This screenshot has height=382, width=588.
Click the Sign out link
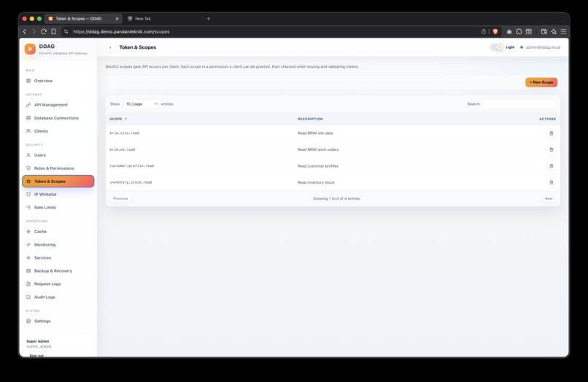pyautogui.click(x=36, y=355)
